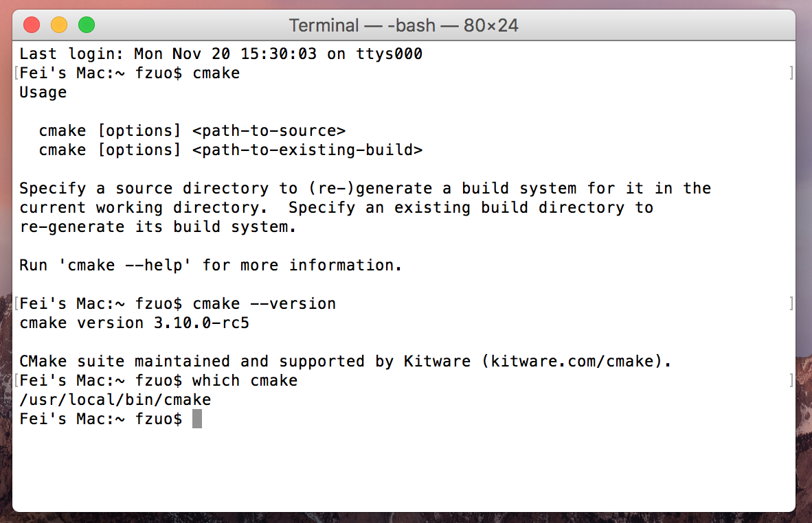Click the kitware.com/cmake address text
The width and height of the screenshot is (812, 523).
tap(572, 361)
